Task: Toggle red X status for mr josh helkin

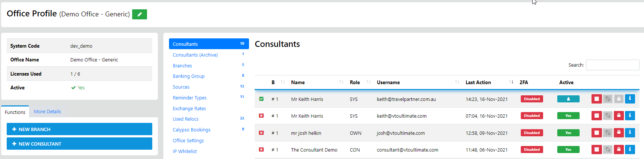Action: 261,133
